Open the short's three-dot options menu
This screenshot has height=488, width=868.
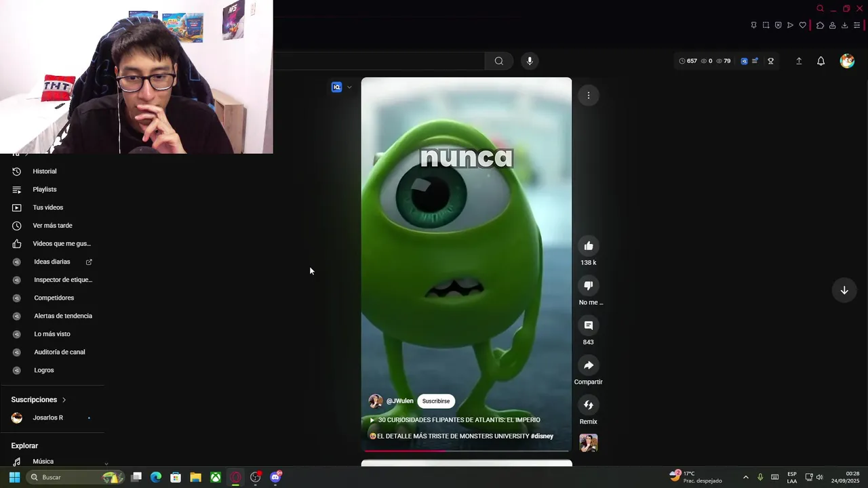pos(589,96)
